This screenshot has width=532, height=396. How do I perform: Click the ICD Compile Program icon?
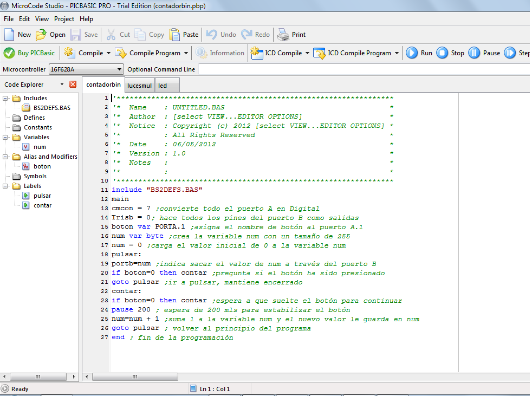319,53
